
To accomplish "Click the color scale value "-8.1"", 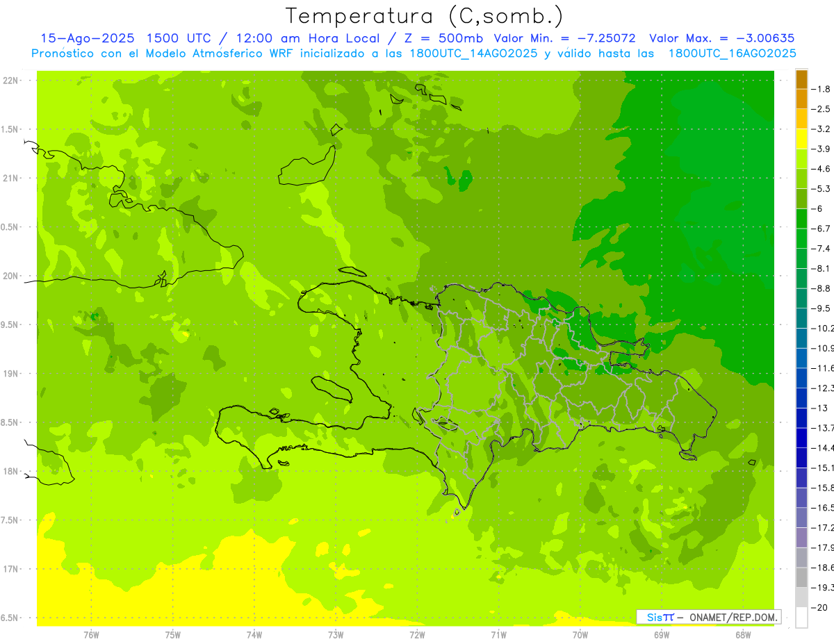I will coord(821,268).
